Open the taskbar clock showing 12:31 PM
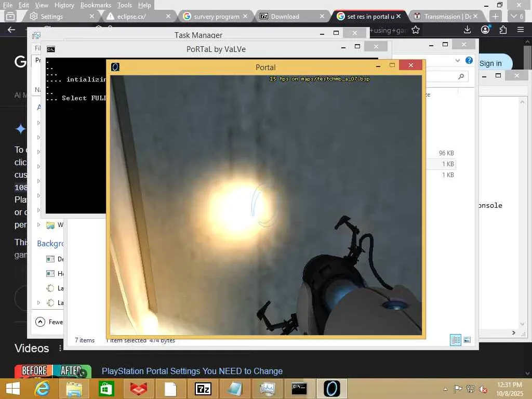 point(510,389)
